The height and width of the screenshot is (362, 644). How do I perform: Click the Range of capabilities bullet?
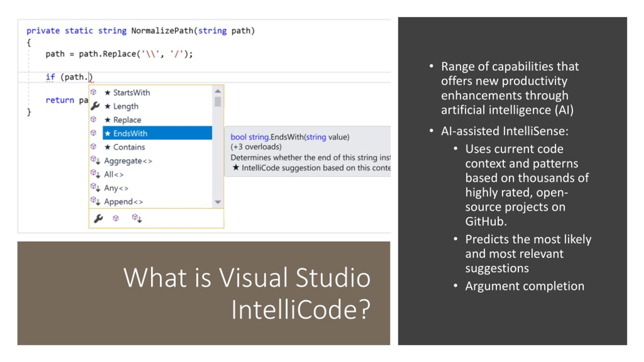click(x=510, y=88)
